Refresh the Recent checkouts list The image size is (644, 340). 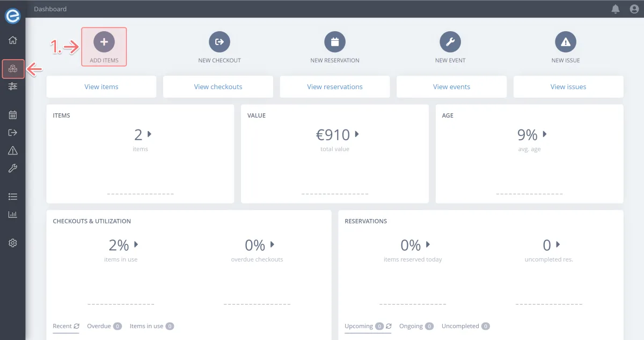click(x=77, y=326)
